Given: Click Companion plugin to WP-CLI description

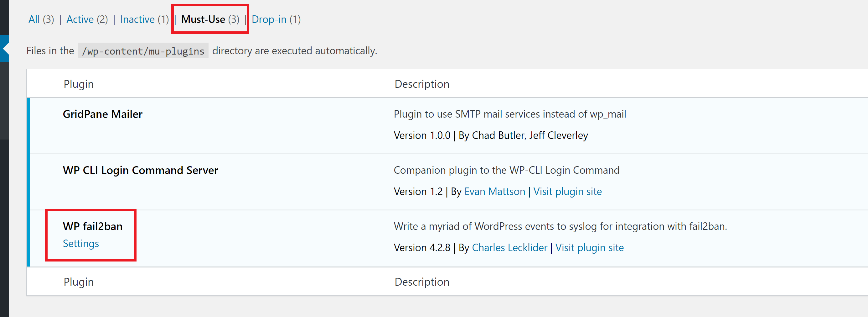Looking at the screenshot, I should (506, 170).
